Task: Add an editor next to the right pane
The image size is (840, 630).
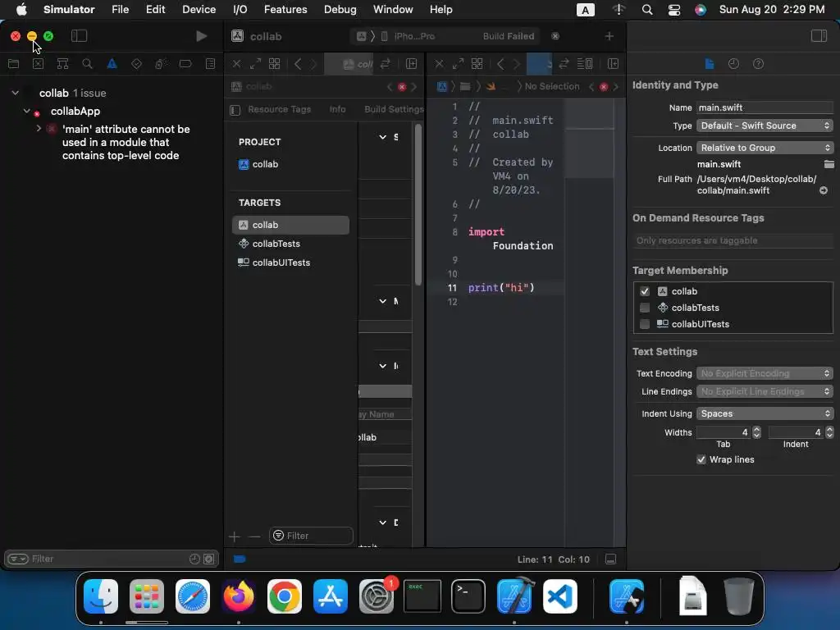Action: tap(614, 64)
